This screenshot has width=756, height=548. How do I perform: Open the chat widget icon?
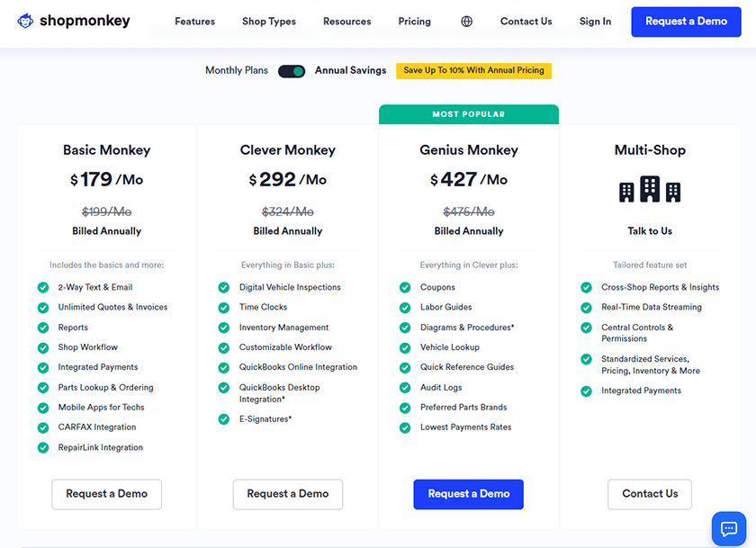coord(728,529)
